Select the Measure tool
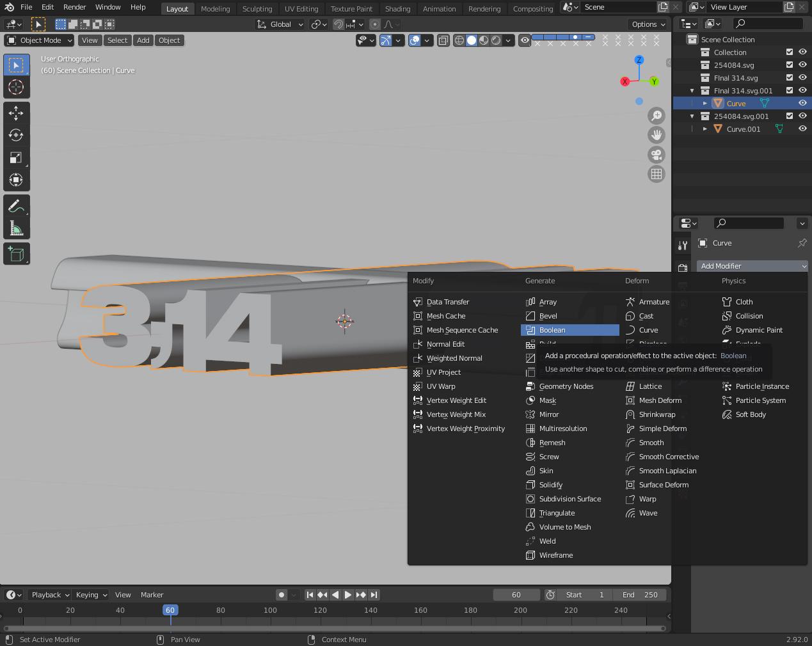Viewport: 812px width, 646px height. tap(16, 228)
